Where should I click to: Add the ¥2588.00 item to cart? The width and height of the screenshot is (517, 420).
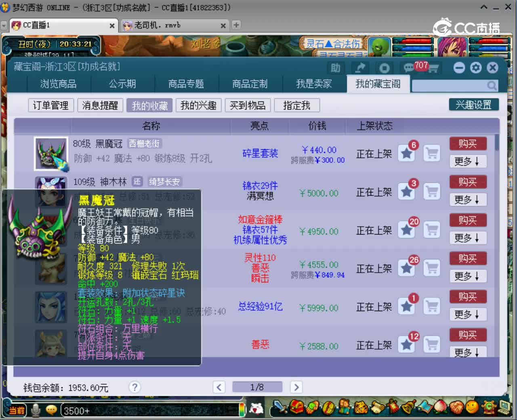pyautogui.click(x=432, y=345)
